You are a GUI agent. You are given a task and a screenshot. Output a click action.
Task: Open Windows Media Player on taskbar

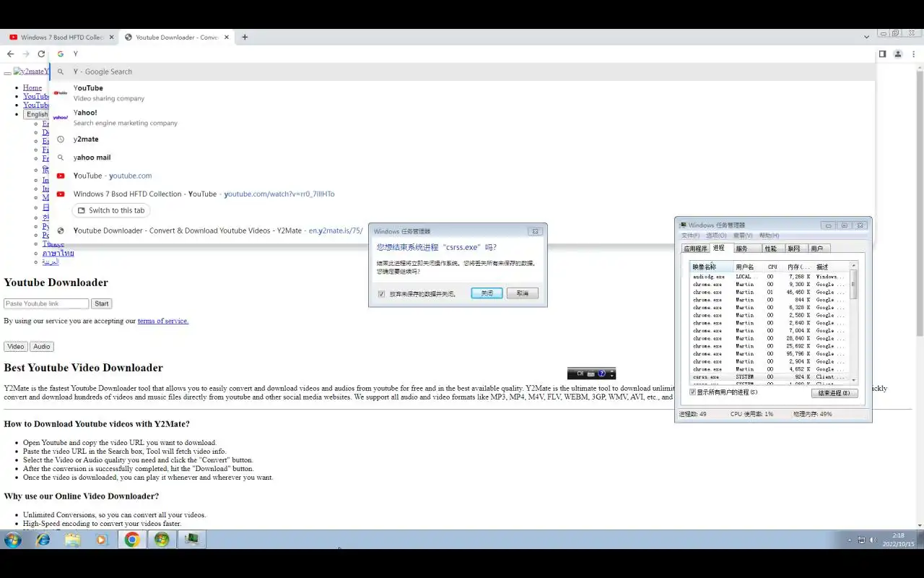coord(102,539)
